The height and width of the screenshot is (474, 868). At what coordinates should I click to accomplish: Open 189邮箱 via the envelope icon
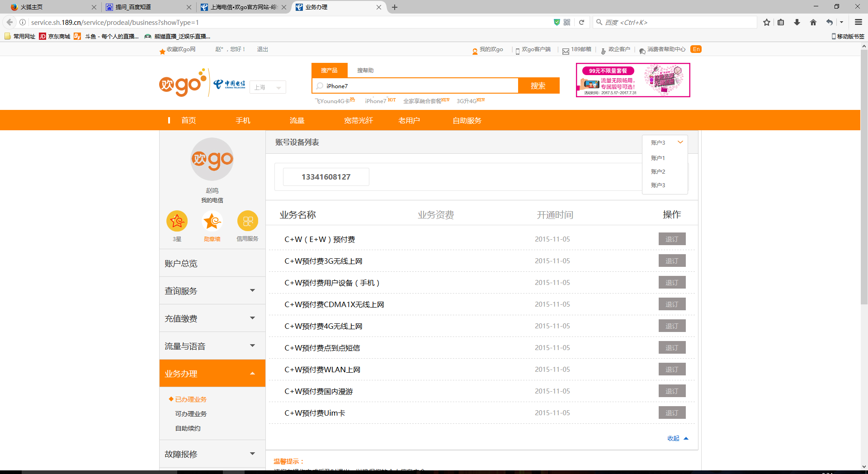pyautogui.click(x=566, y=51)
